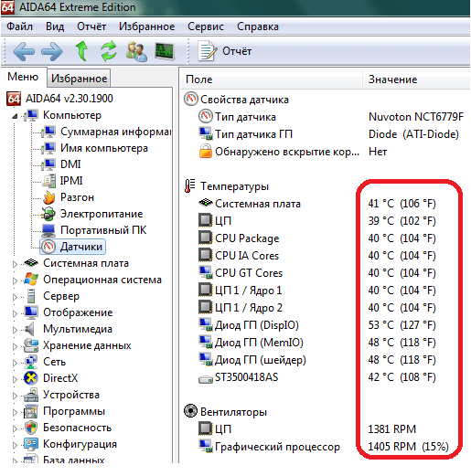Click the Сервер tower icon
The height and width of the screenshot is (476, 471).
point(31,296)
